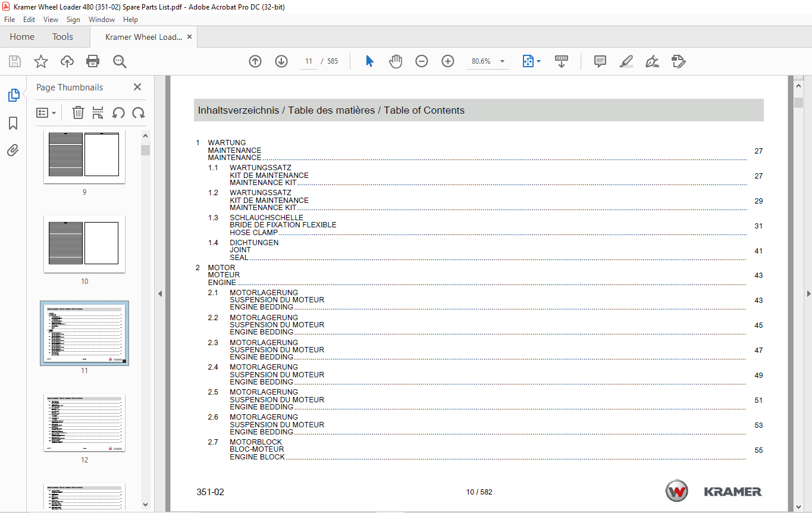Go to next page arrow
The height and width of the screenshot is (513, 812).
click(281, 61)
